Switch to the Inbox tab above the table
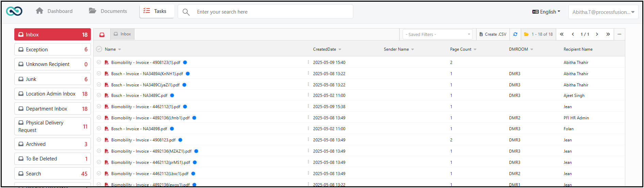This screenshot has height=188, width=644. click(123, 34)
